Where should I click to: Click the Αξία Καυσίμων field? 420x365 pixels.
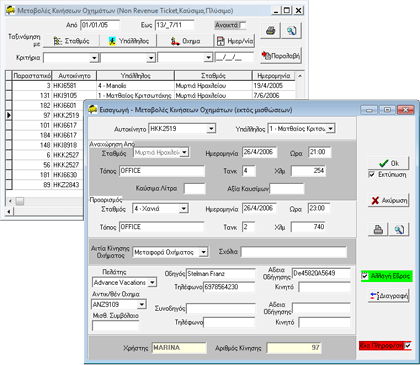tap(287, 189)
